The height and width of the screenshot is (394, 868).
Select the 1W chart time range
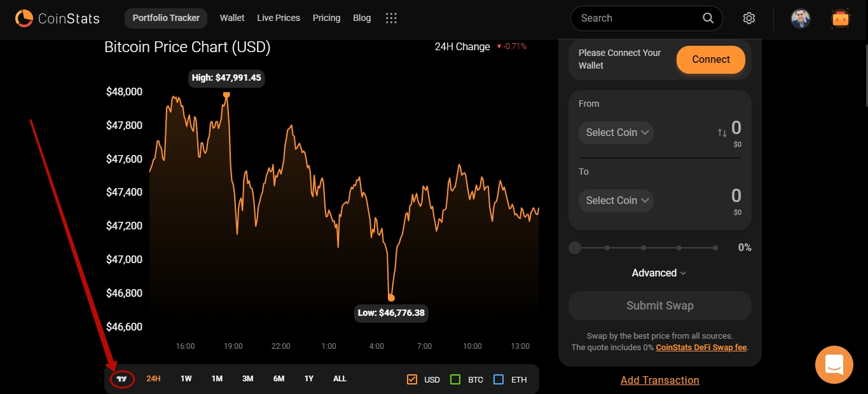click(x=186, y=379)
